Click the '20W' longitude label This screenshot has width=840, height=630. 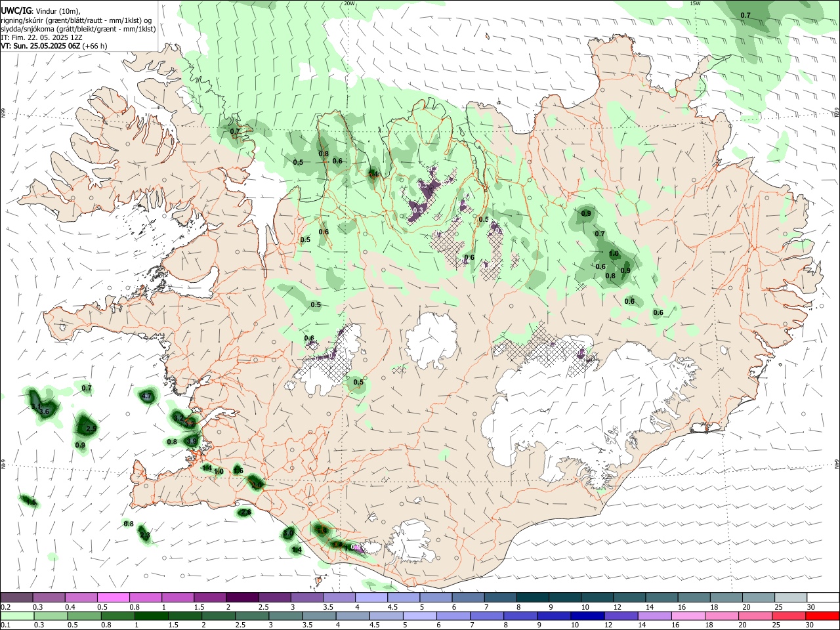[x=349, y=3]
